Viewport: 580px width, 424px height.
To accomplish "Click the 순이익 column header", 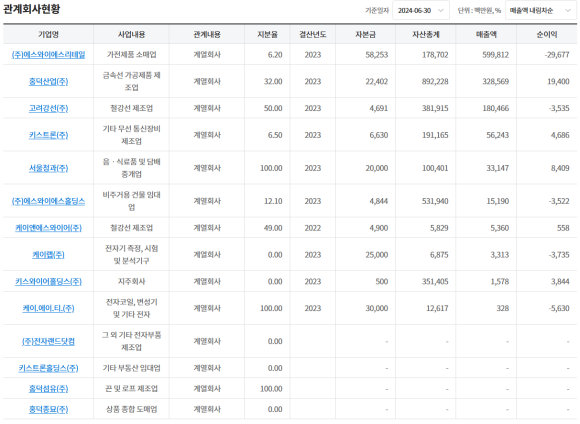I will tap(547, 34).
